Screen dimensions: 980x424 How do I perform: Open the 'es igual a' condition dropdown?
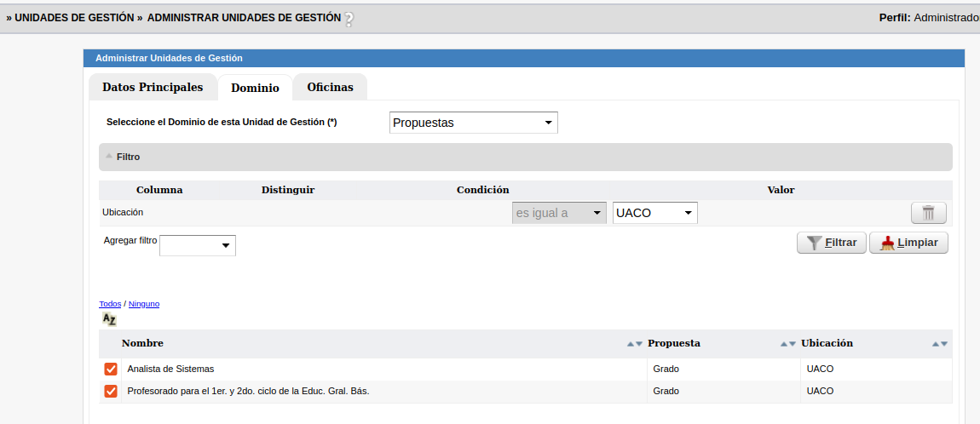(559, 213)
